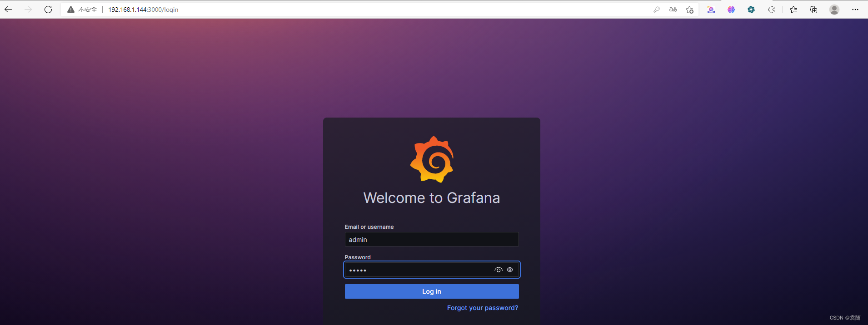Click the Grafana logo
This screenshot has height=325, width=868.
432,159
